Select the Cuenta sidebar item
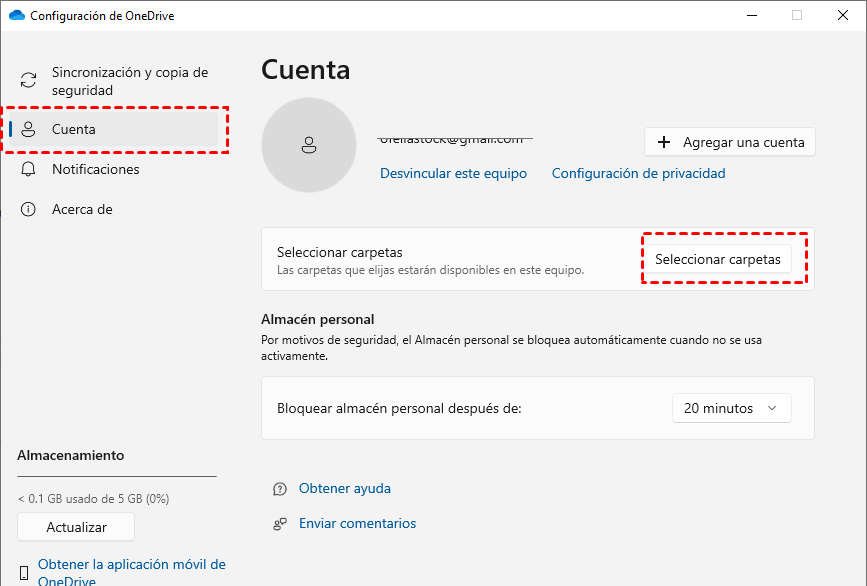 click(114, 129)
